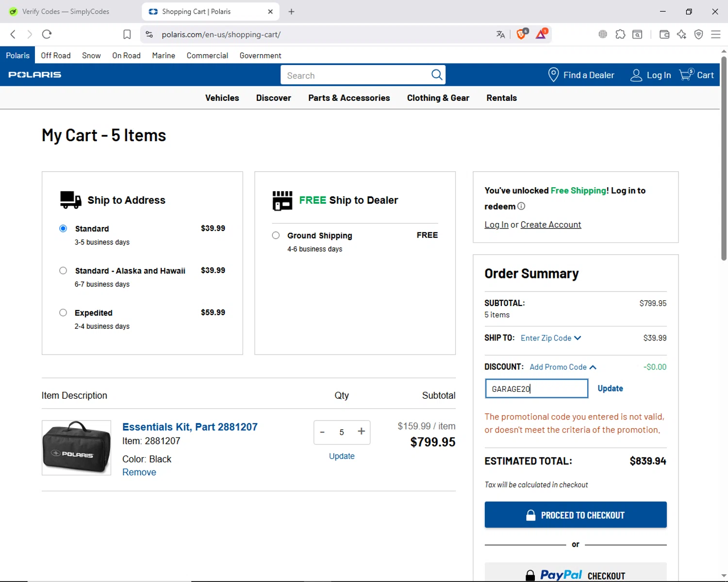Open Parts & Accessories menu
This screenshot has width=728, height=582.
coord(349,98)
